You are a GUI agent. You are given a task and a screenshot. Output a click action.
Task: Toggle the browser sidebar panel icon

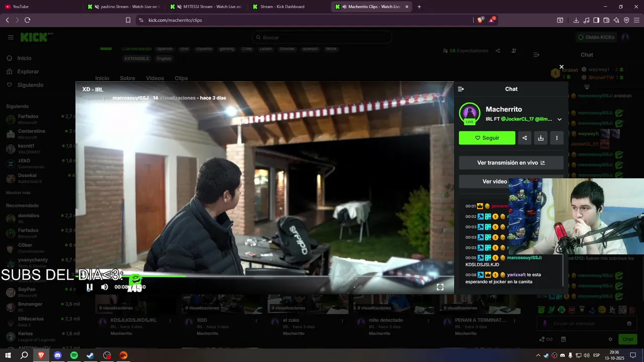[596, 20]
